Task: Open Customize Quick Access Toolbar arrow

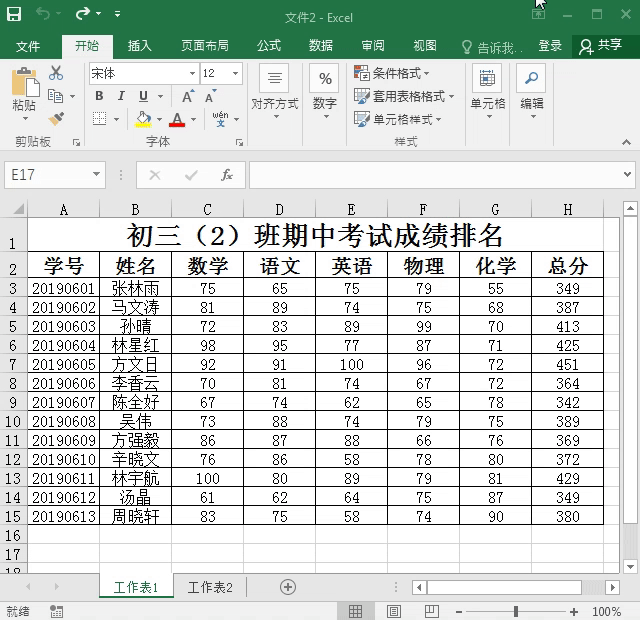Action: coord(118,14)
